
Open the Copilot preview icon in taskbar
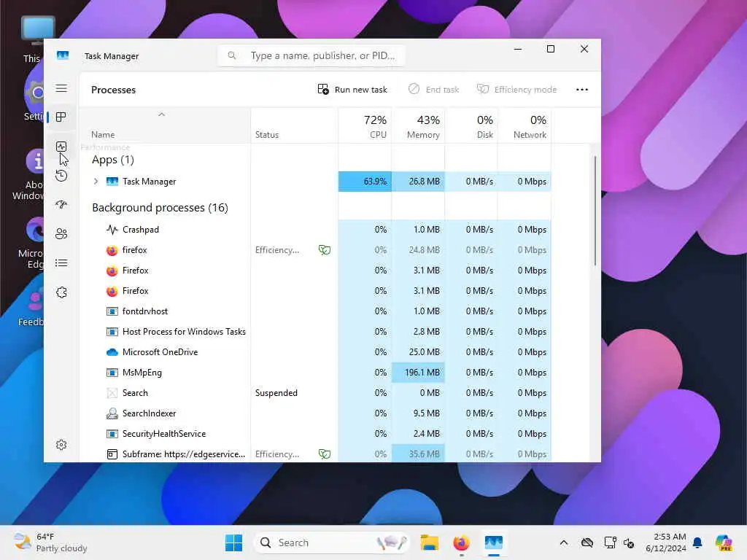(x=724, y=542)
